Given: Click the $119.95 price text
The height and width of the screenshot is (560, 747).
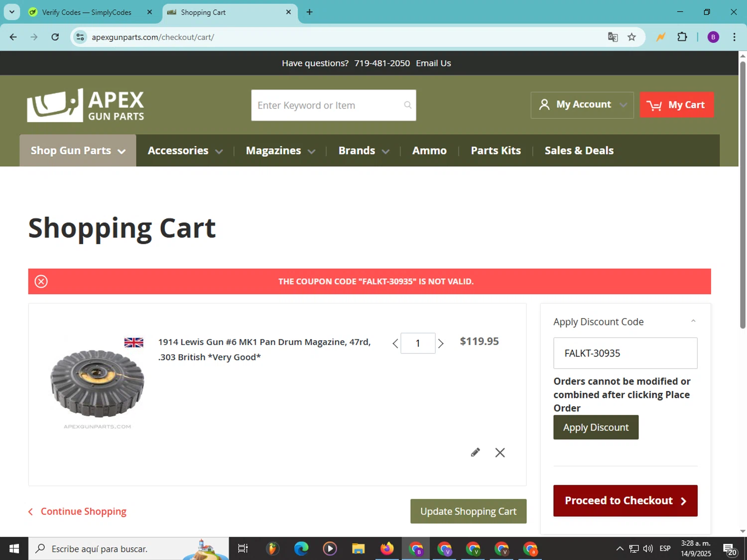Looking at the screenshot, I should click(x=479, y=341).
